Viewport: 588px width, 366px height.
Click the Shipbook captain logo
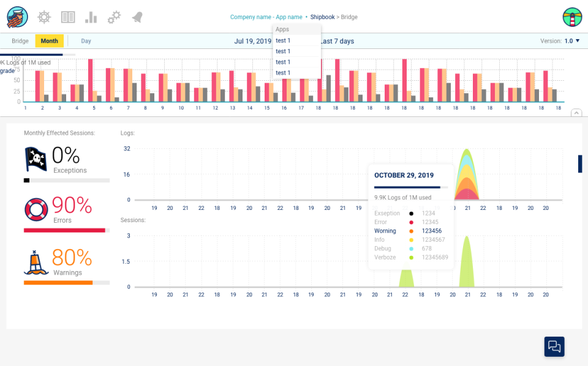tap(17, 17)
